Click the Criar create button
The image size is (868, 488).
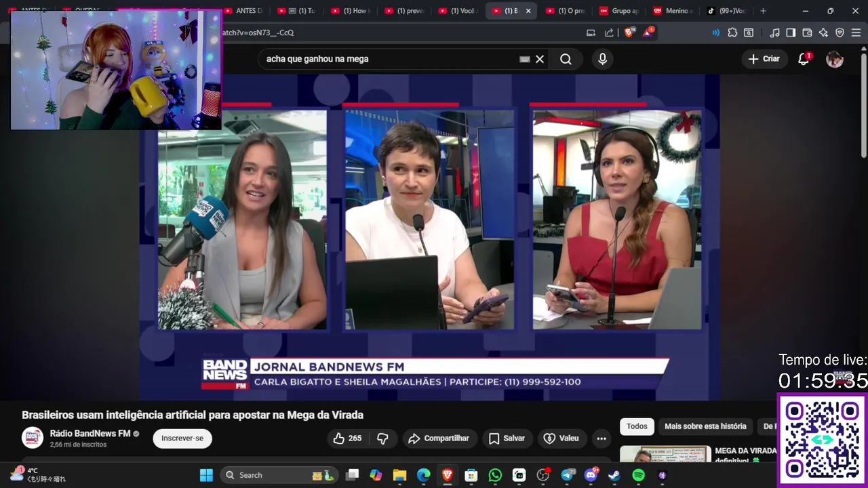pyautogui.click(x=764, y=59)
